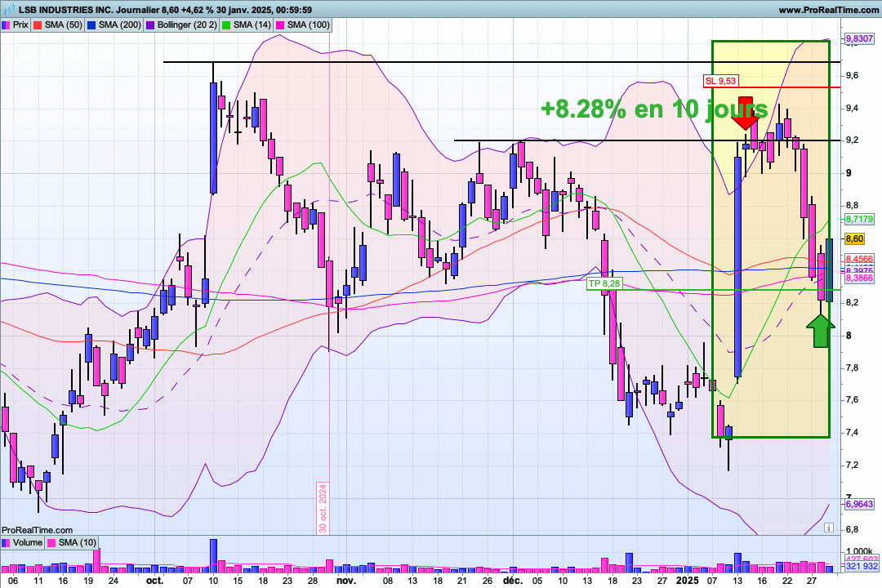This screenshot has width=882, height=588.
Task: Click the 8,3866 pink SMA price tag
Action: point(859,278)
